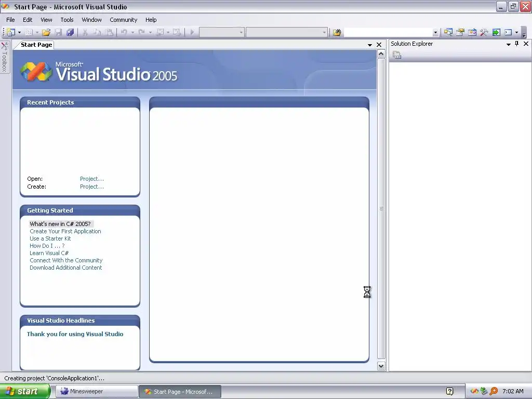
Task: Click the Copy icon in toolbar
Action: [x=97, y=32]
